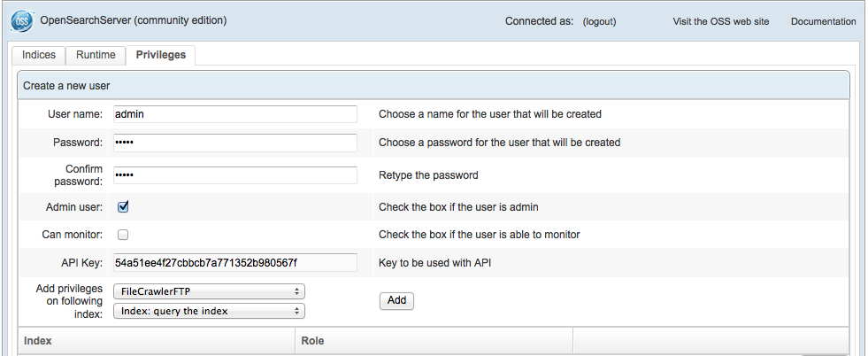Expand the 'Index: query the index' dropdown
868x356 pixels.
click(x=209, y=311)
